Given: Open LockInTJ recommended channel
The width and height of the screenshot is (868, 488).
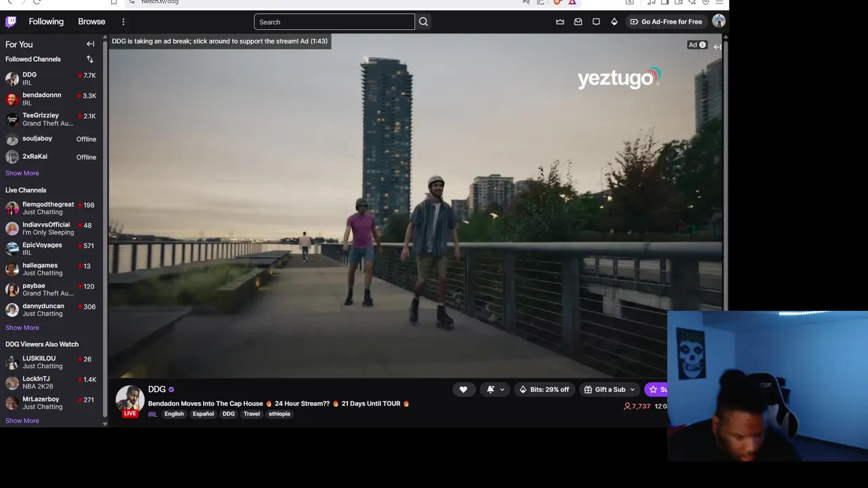Looking at the screenshot, I should click(51, 382).
